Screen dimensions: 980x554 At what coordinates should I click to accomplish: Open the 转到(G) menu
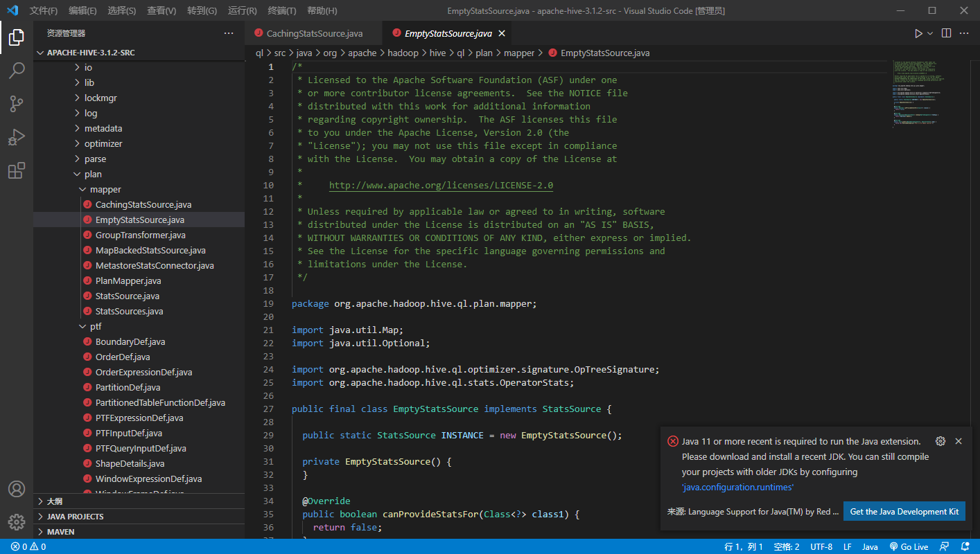tap(202, 10)
